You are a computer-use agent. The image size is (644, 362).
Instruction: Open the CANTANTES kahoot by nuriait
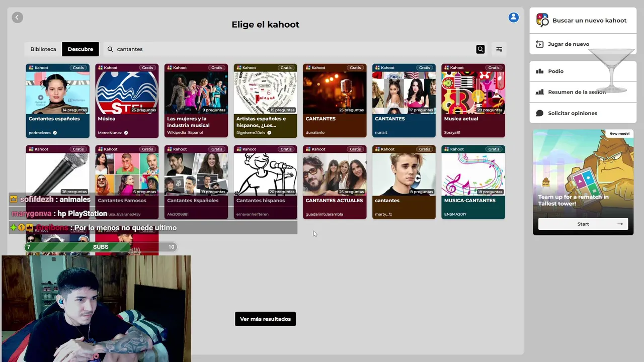click(404, 101)
